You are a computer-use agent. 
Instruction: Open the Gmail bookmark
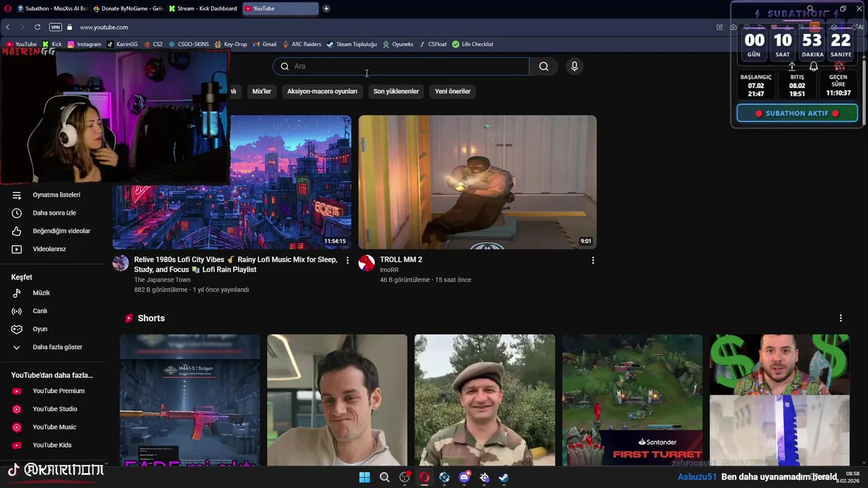(x=264, y=44)
